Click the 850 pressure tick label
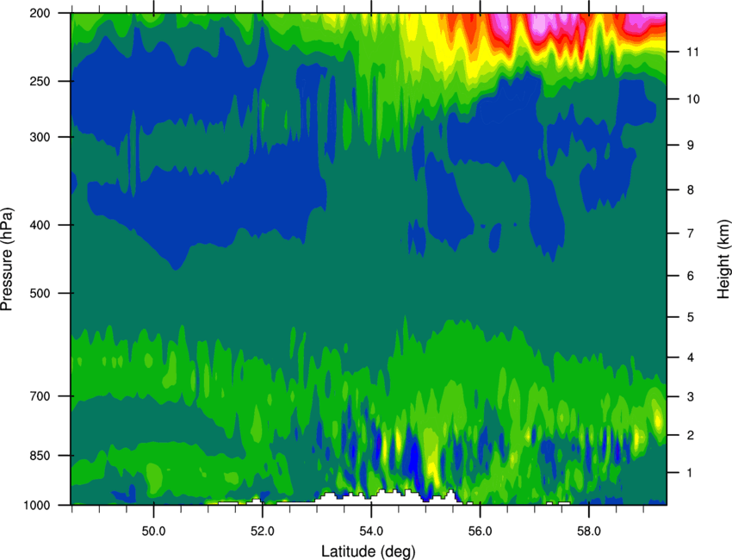The height and width of the screenshot is (560, 732). coord(40,456)
